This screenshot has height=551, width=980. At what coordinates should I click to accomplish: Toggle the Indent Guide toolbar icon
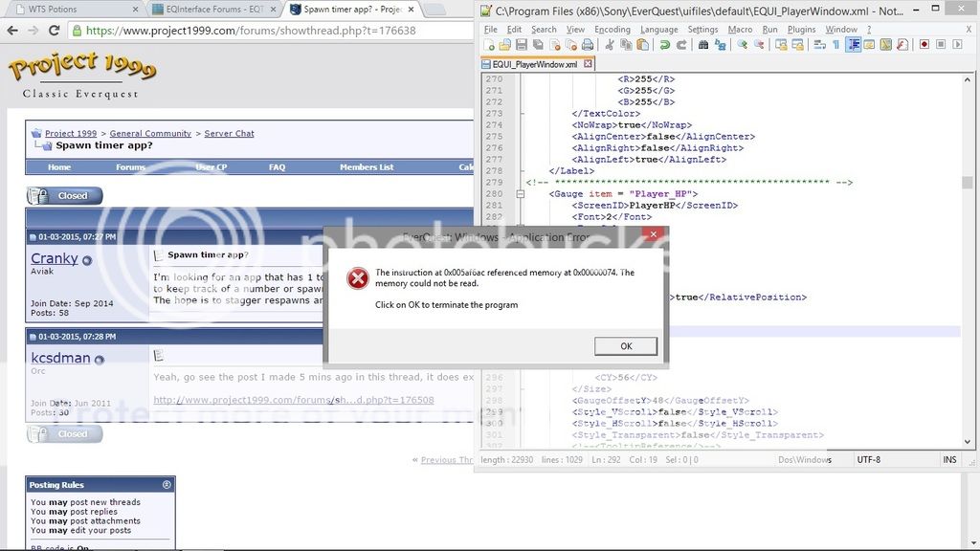853,45
